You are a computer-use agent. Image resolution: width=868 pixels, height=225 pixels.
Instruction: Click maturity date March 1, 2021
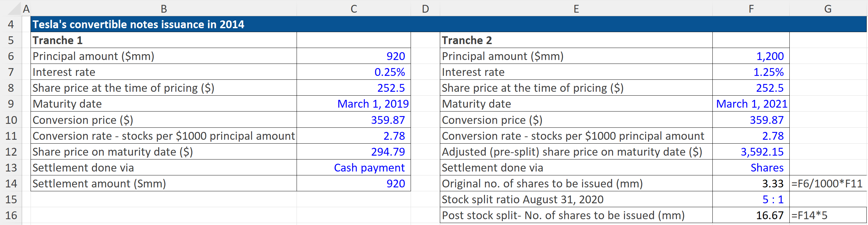point(751,104)
